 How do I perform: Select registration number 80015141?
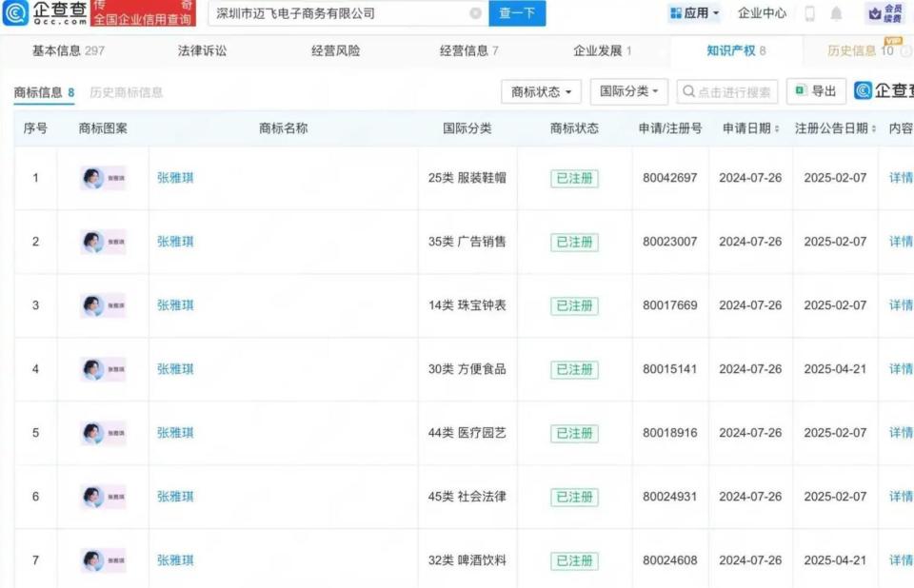click(x=669, y=369)
